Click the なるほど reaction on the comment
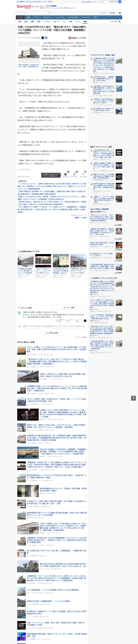This screenshot has width=138, height=644. click(70, 320)
